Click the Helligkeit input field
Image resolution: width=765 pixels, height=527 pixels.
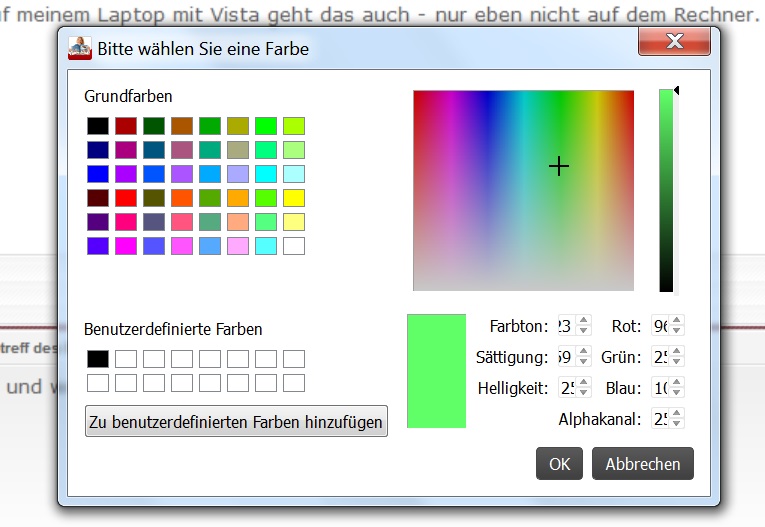(x=566, y=387)
